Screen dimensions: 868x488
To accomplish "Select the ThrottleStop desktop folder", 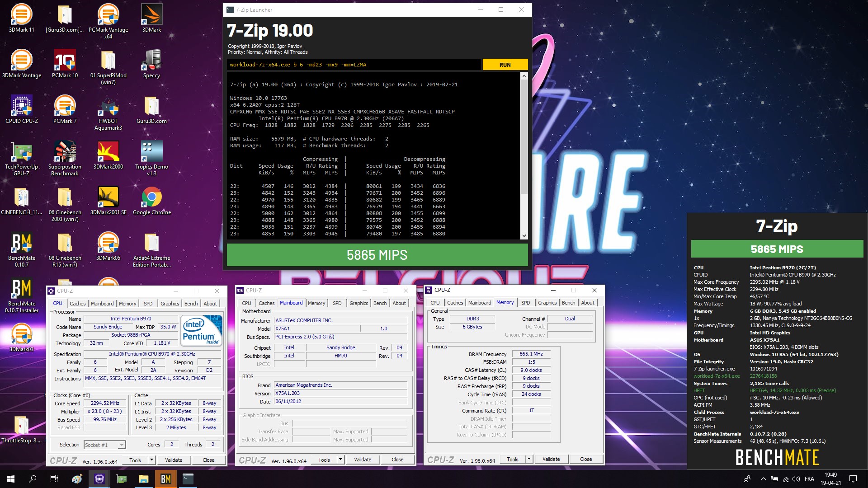I will point(21,429).
